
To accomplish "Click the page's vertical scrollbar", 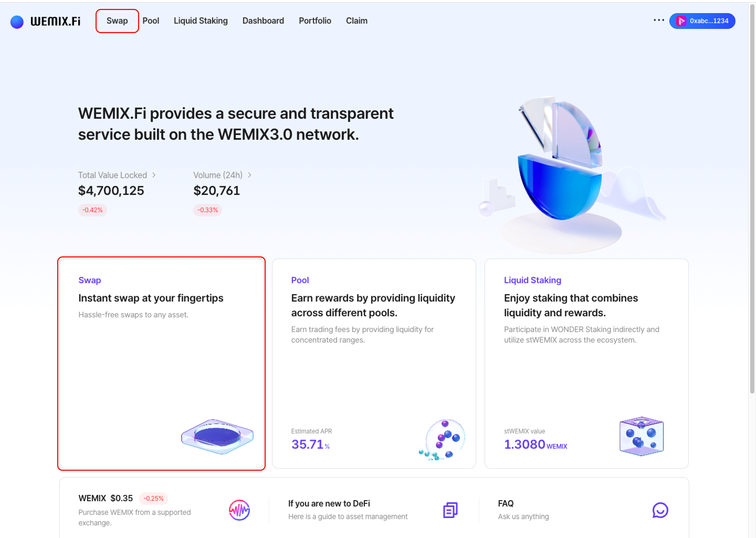I will tap(752, 199).
